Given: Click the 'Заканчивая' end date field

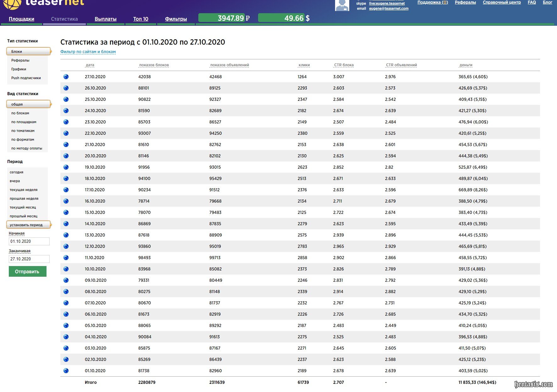Looking at the screenshot, I should coord(29,259).
